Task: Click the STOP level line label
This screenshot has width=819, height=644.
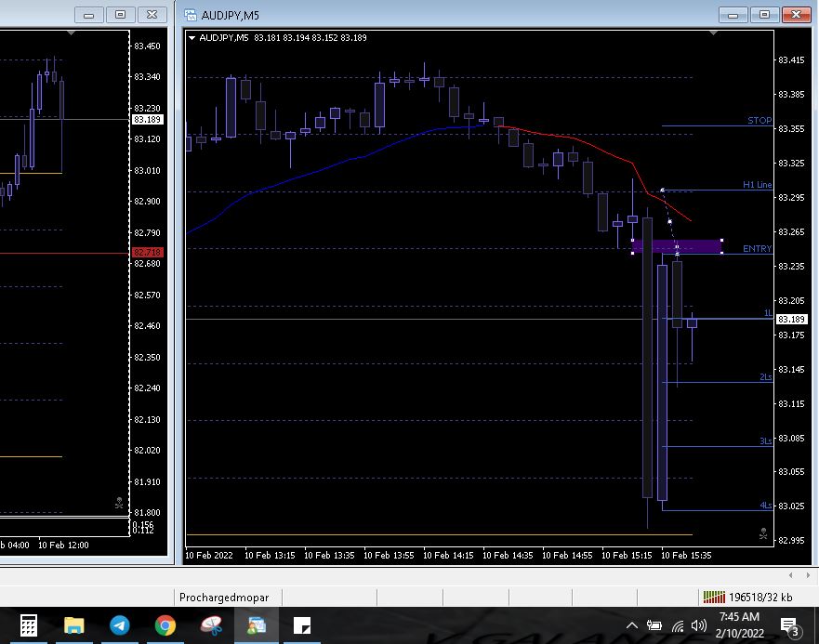Action: click(759, 121)
